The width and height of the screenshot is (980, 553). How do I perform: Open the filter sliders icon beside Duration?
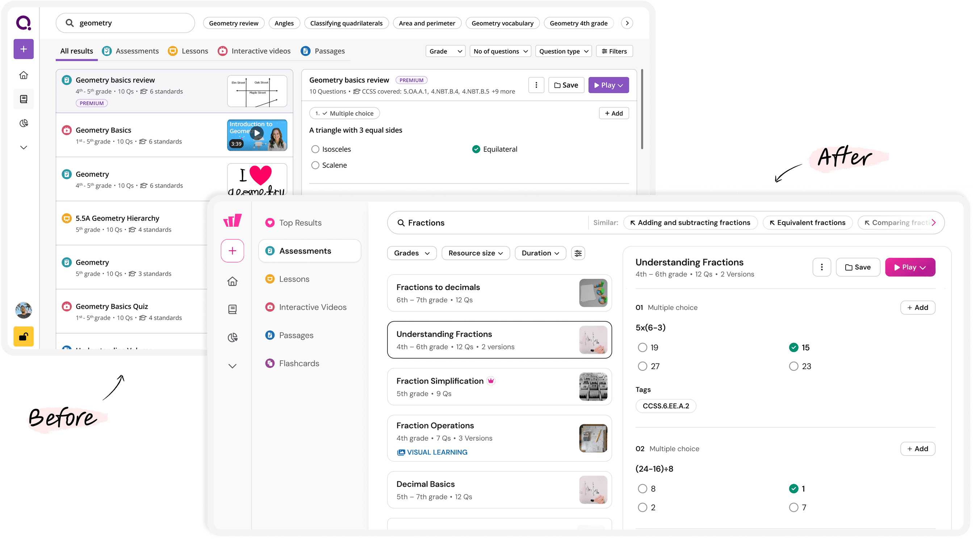point(578,253)
